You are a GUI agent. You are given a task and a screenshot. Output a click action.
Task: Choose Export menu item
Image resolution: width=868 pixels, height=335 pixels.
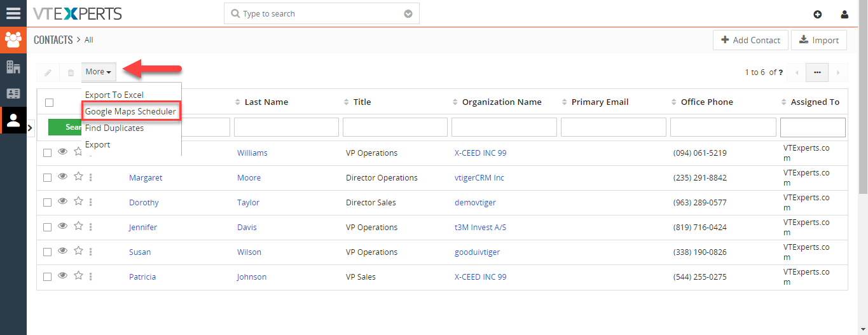98,145
